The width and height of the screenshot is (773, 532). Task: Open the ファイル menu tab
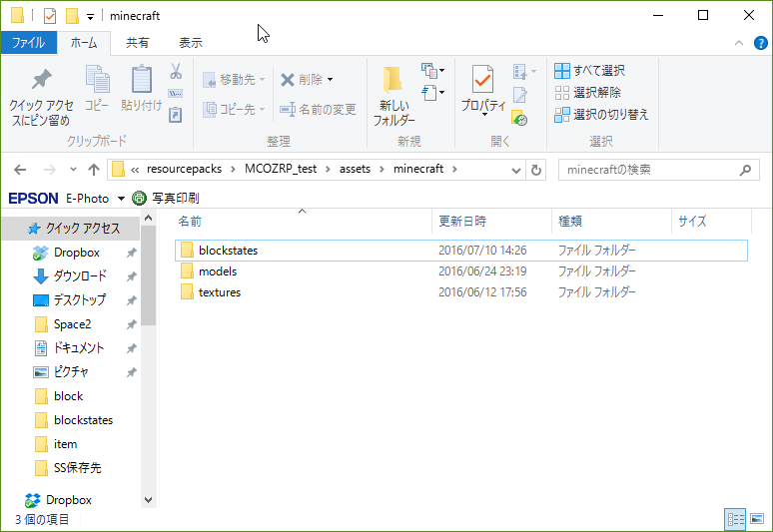tap(29, 43)
